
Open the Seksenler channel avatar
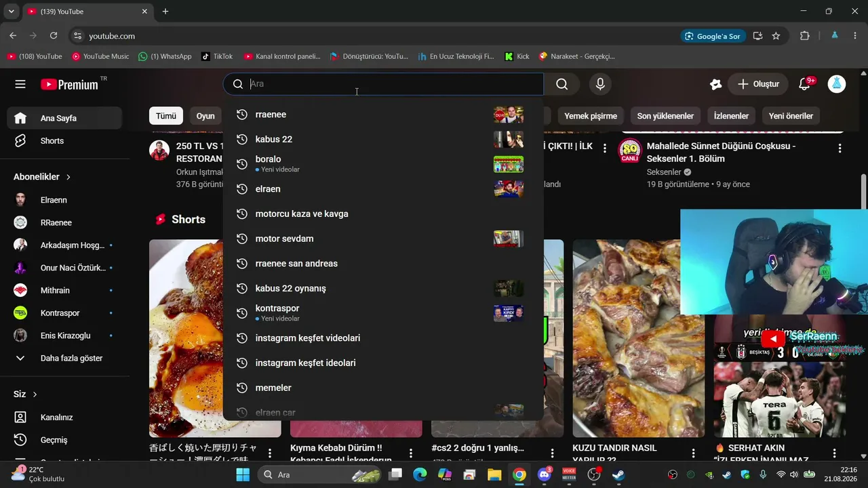[630, 151]
